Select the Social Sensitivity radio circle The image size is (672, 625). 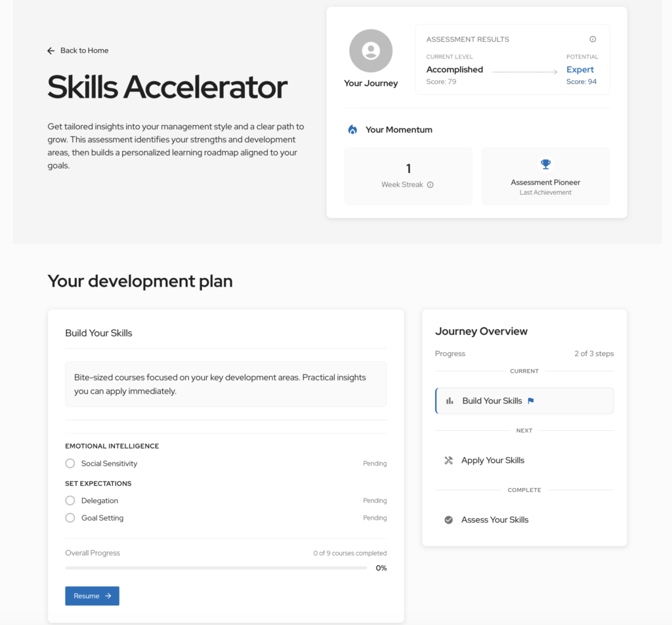coord(70,464)
